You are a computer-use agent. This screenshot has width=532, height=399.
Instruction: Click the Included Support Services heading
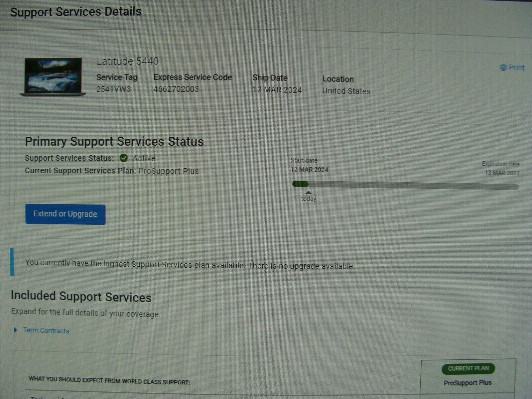pos(81,297)
